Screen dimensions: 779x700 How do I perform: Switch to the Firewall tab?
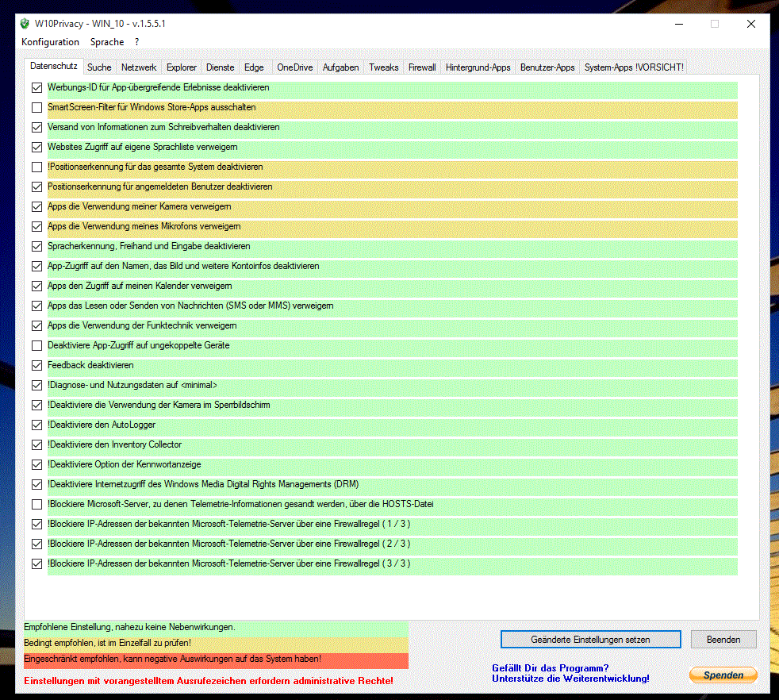(x=422, y=67)
